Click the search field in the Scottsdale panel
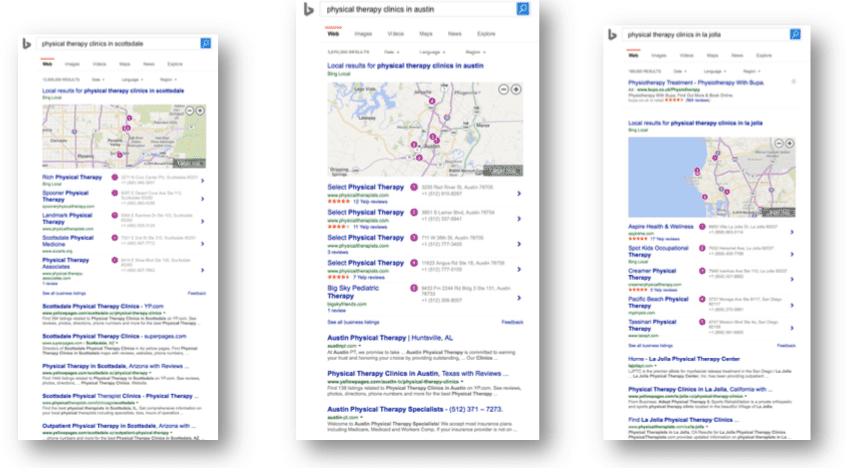Viewport: 846px width, 468px height. click(x=118, y=44)
